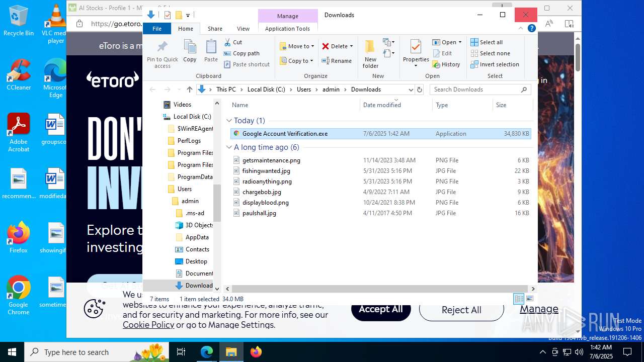Open Adobe Acrobat desktop icon

(x=19, y=133)
